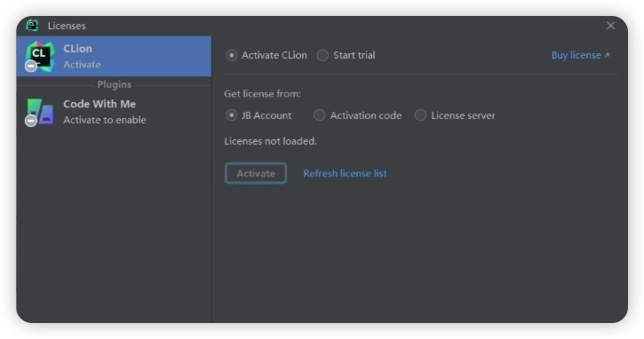Select JB Account as license source

231,115
